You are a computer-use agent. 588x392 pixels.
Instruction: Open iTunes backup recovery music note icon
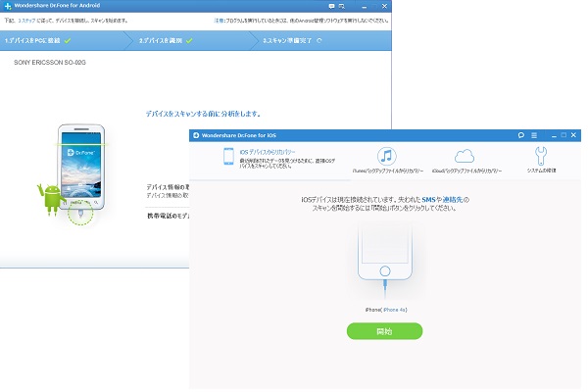pyautogui.click(x=386, y=156)
